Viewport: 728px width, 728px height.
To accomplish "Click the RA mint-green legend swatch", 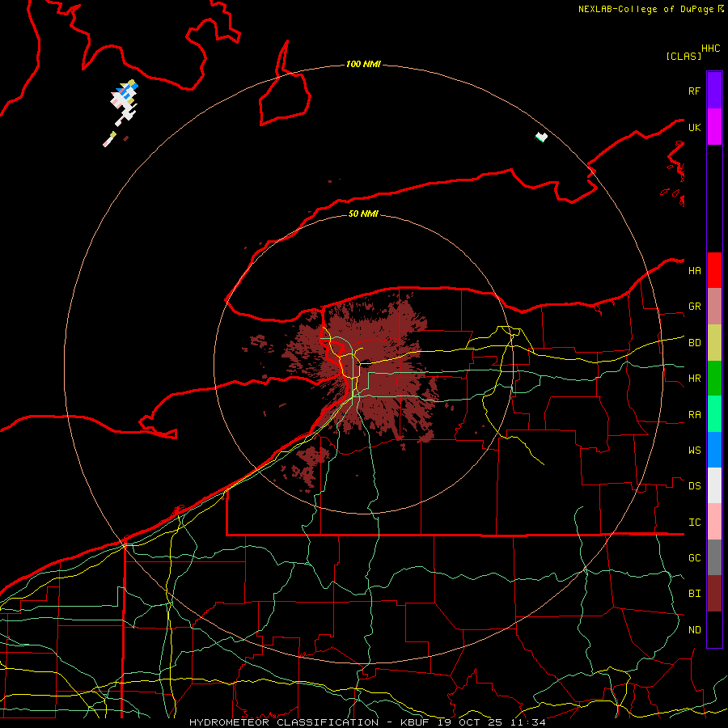I will [x=714, y=413].
